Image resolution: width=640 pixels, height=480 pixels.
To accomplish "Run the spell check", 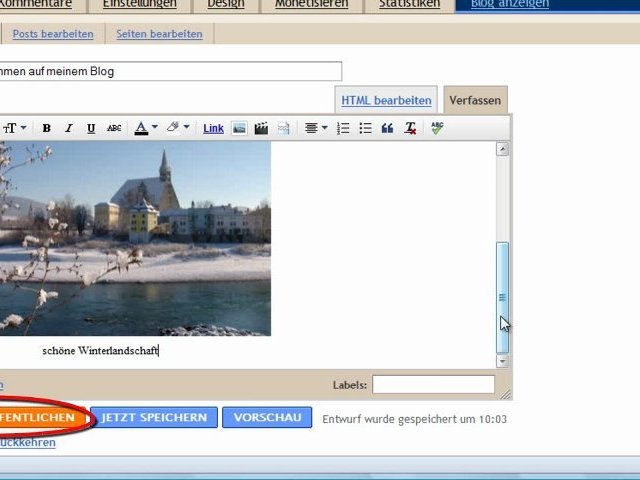I will (437, 128).
